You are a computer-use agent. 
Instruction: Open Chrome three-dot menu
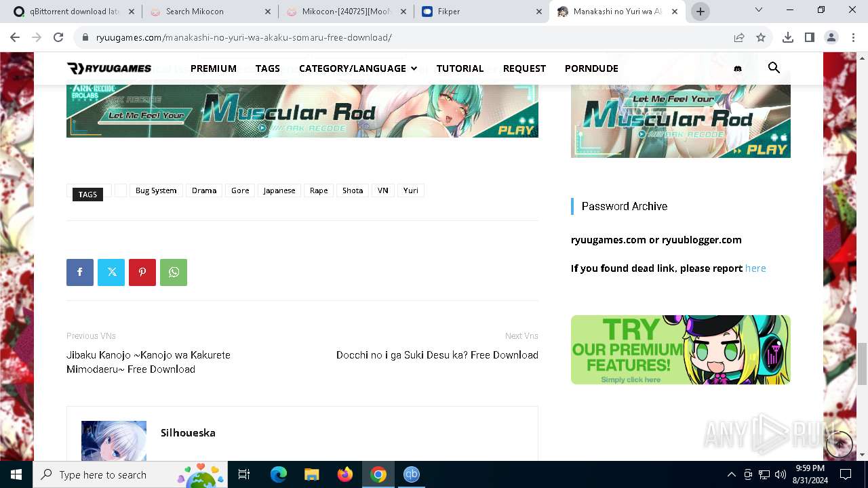click(x=853, y=38)
